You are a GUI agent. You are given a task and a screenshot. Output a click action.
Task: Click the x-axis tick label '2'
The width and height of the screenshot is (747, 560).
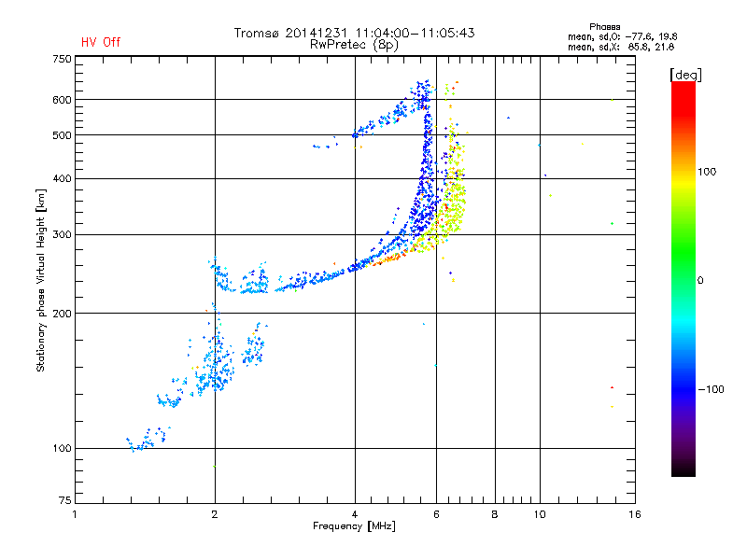pyautogui.click(x=215, y=514)
